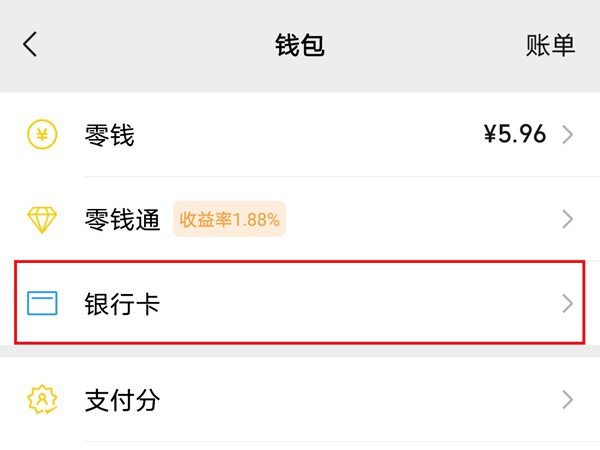Open the 账单 bill history
This screenshot has width=600, height=450.
click(550, 45)
